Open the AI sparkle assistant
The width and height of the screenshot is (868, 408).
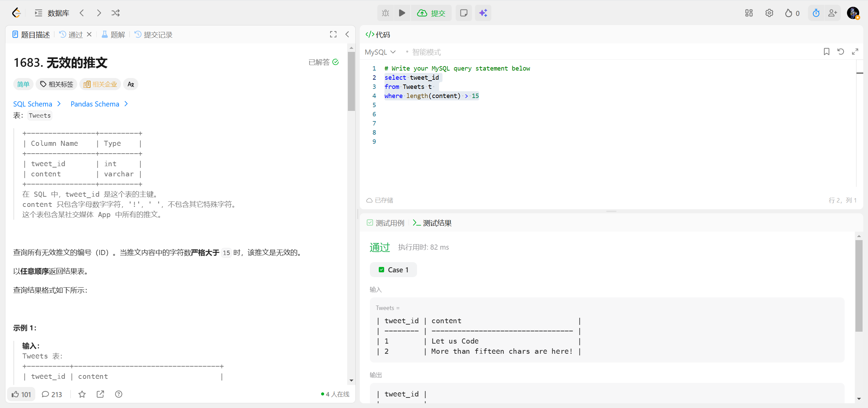pyautogui.click(x=483, y=13)
